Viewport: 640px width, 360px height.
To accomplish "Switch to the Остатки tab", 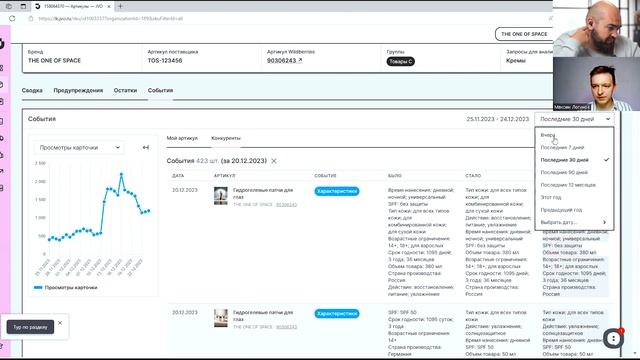I will pyautogui.click(x=125, y=90).
